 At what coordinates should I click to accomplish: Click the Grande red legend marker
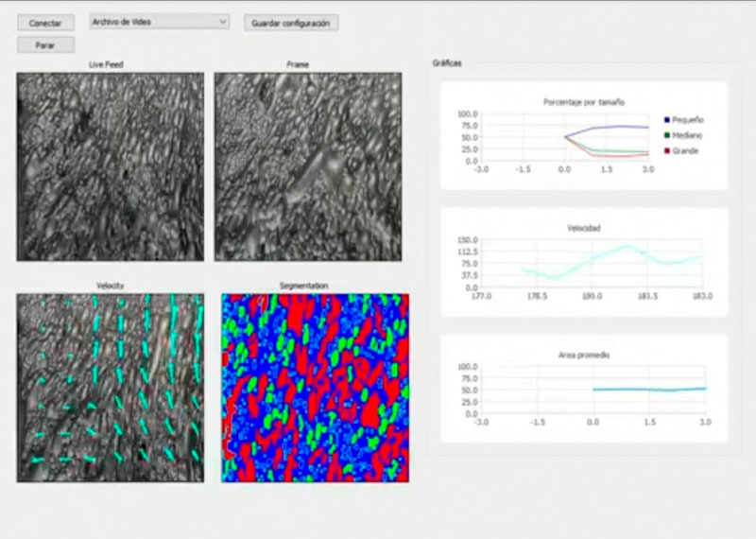667,150
